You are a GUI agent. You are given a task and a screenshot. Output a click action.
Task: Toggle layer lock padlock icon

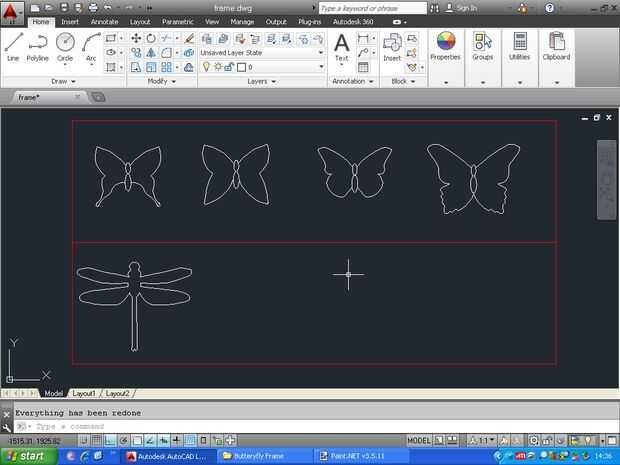[x=229, y=67]
